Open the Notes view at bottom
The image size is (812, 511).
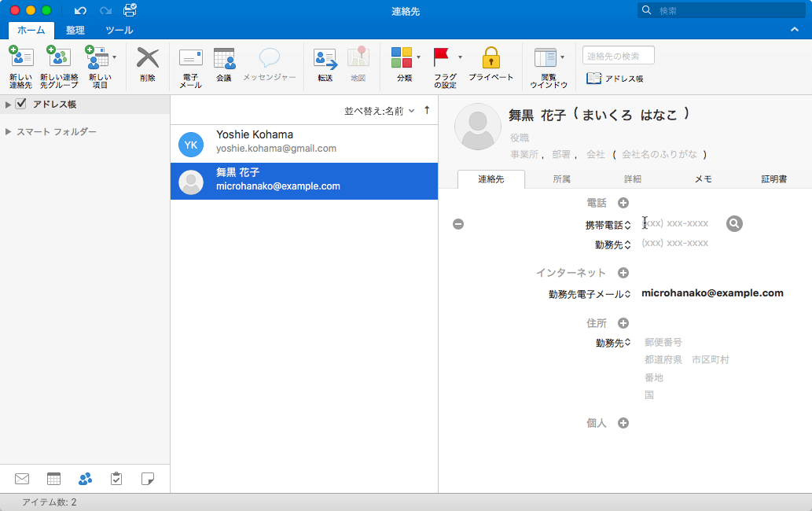point(148,478)
